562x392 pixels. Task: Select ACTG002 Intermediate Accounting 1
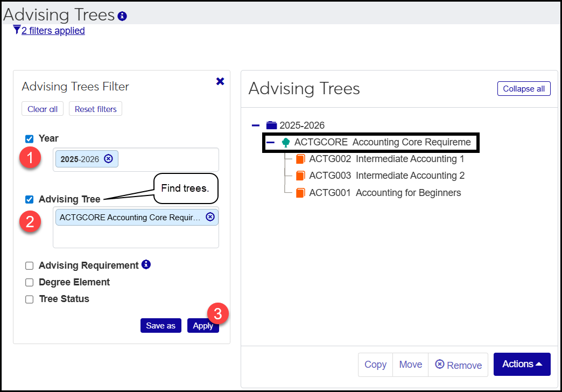coord(387,159)
